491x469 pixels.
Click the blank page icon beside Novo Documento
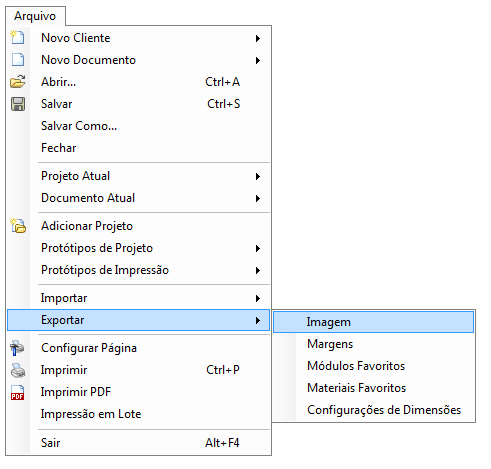(18, 60)
